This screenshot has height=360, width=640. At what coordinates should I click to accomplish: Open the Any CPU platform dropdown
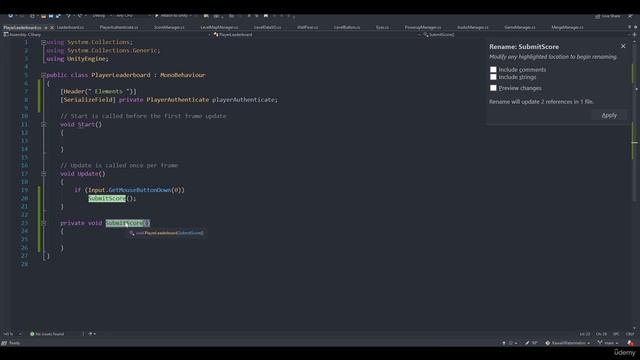click(x=133, y=16)
